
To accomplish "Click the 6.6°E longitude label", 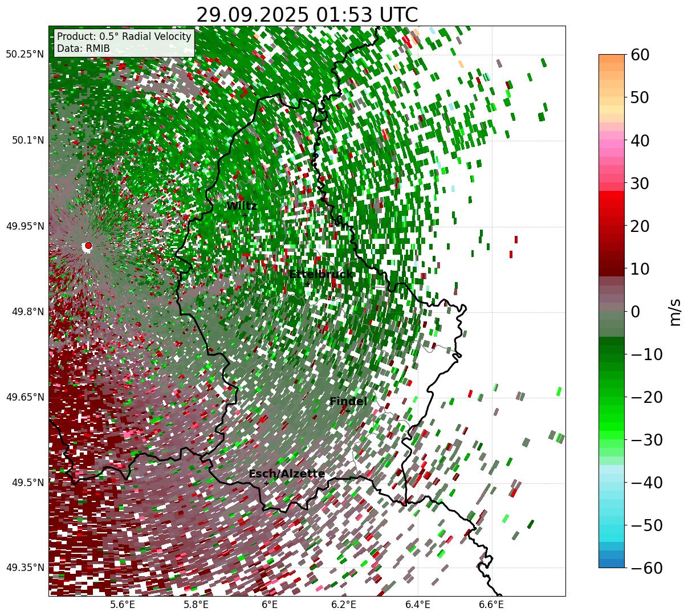I will click(x=491, y=605).
